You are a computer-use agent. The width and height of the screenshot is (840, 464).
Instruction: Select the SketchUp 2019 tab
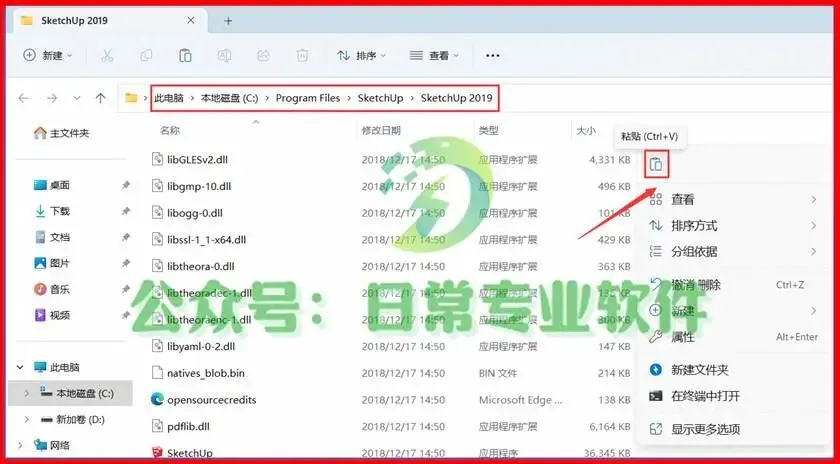tap(110, 21)
